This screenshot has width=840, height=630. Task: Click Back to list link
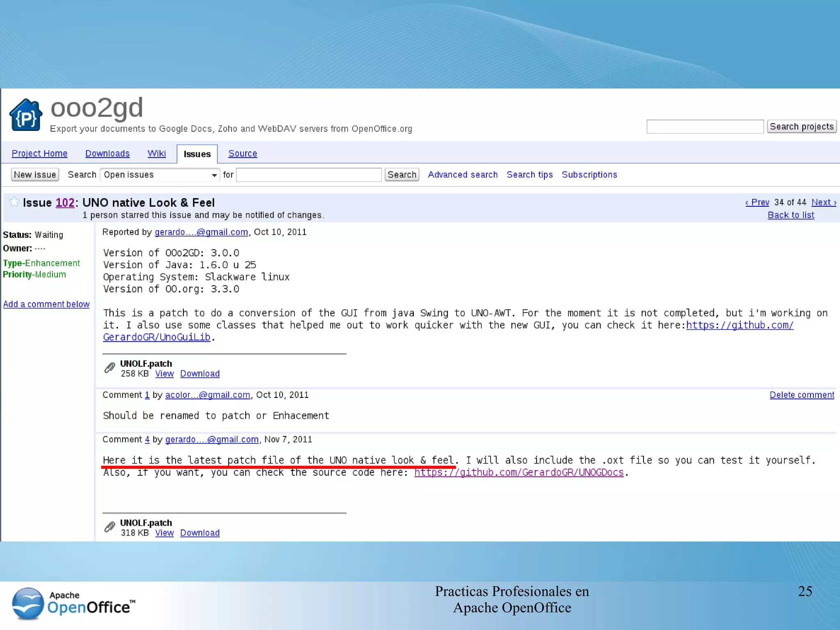(790, 215)
